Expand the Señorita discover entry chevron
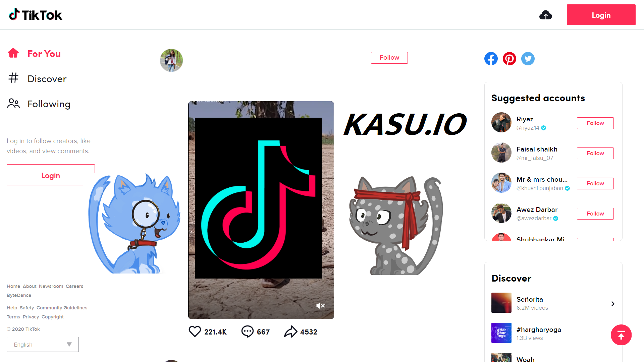 [x=613, y=304]
